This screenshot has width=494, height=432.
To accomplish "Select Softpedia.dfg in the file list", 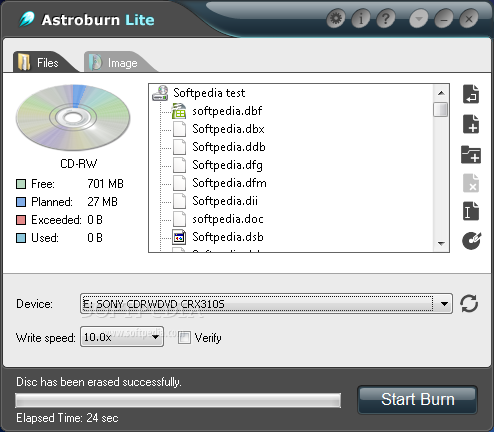I will [227, 165].
